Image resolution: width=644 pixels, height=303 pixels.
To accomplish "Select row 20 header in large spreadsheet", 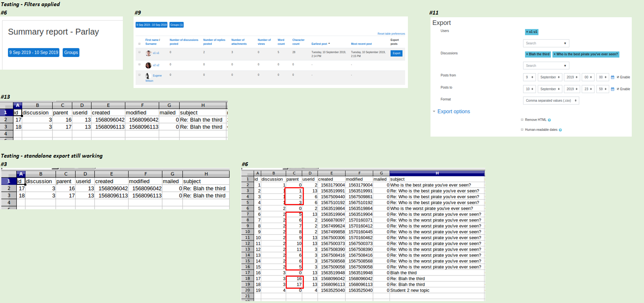I will pyautogui.click(x=248, y=290).
